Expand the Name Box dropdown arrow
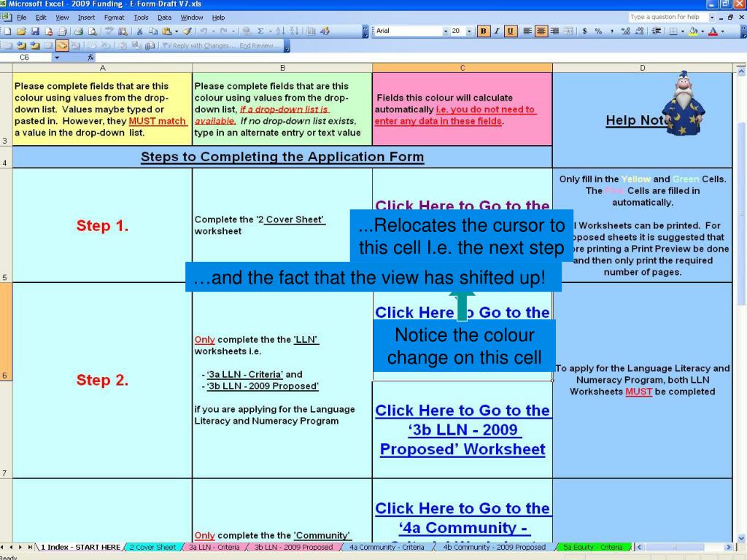 (57, 57)
